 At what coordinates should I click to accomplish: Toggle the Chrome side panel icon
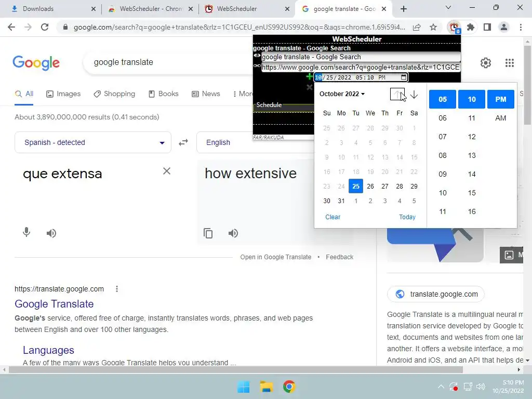(487, 27)
